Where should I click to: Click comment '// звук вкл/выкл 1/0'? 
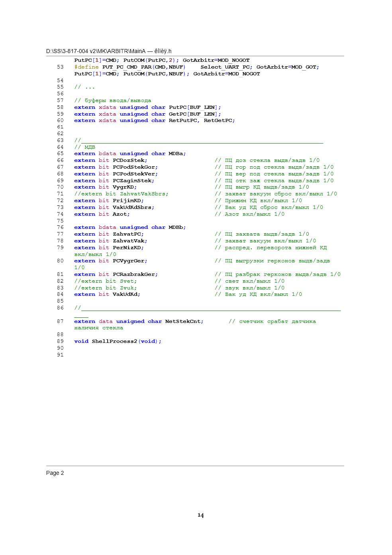tap(249, 288)
